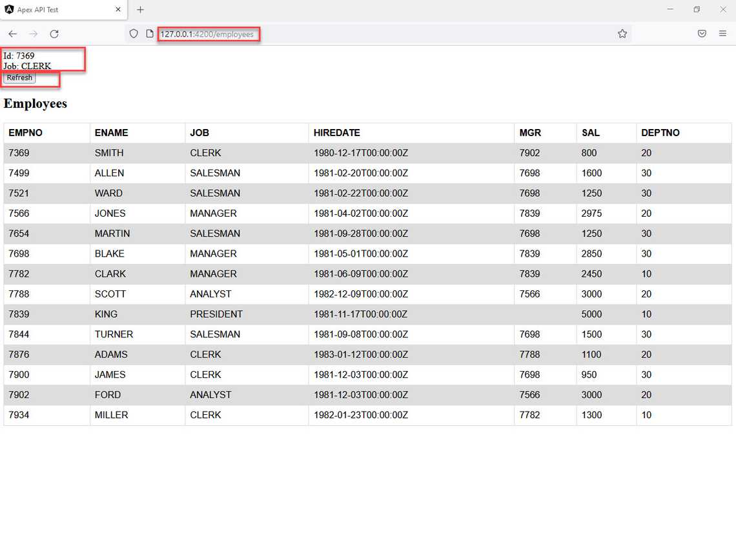
Task: Restore down the browser window
Action: [x=697, y=10]
